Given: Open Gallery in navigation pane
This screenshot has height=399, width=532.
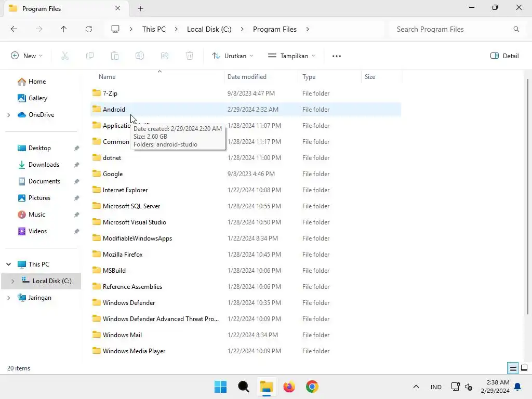Looking at the screenshot, I should [37, 98].
